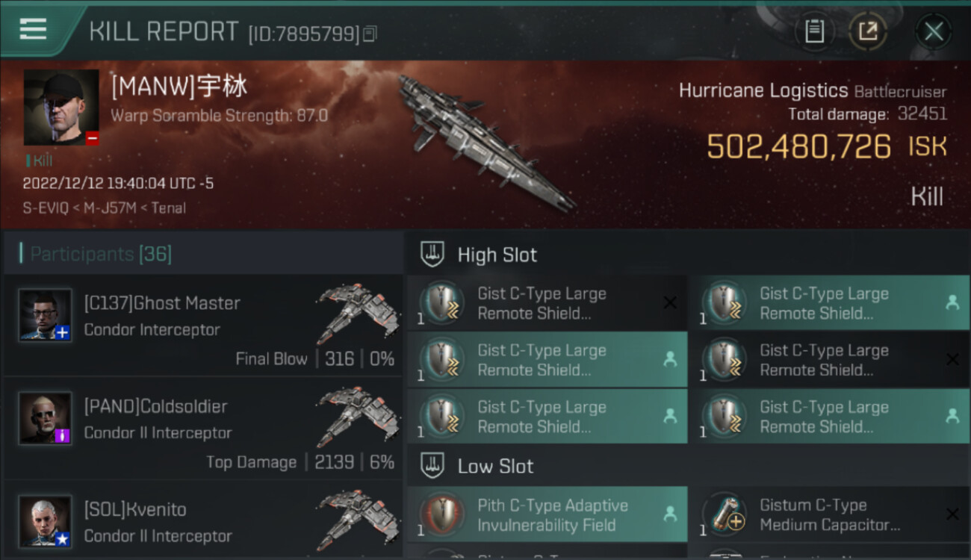The height and width of the screenshot is (560, 971).
Task: View Coldsoldier's portrait
Action: click(46, 418)
